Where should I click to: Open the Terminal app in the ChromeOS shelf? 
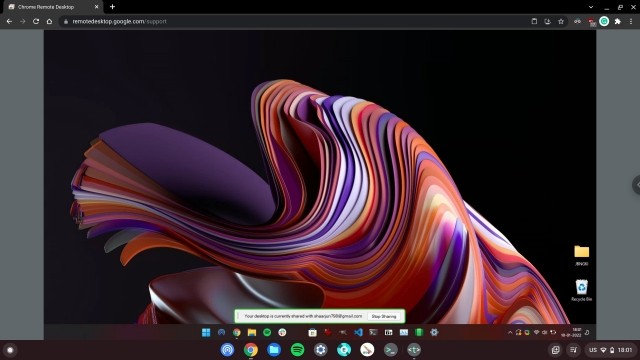pyautogui.click(x=391, y=350)
